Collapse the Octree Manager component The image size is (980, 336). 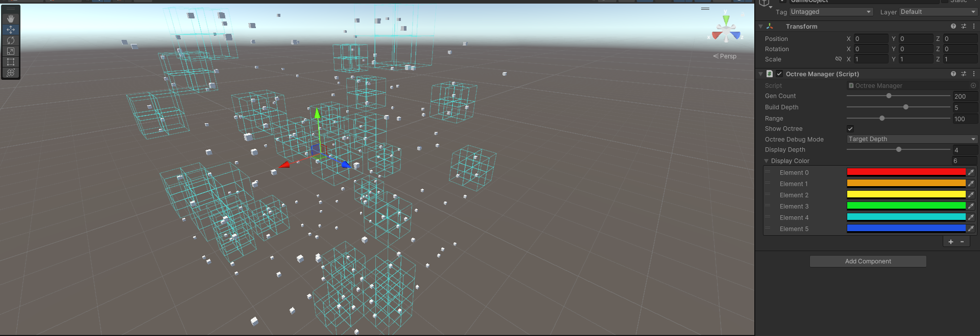[760, 74]
